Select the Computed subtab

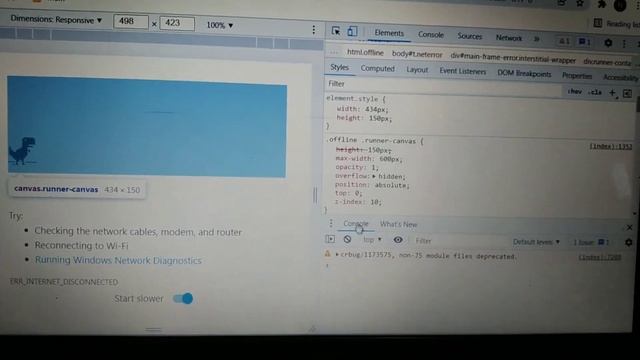click(x=378, y=69)
